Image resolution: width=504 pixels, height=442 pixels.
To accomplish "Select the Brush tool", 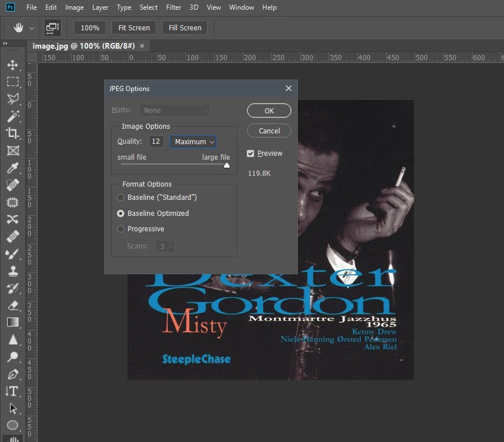I will click(x=13, y=254).
